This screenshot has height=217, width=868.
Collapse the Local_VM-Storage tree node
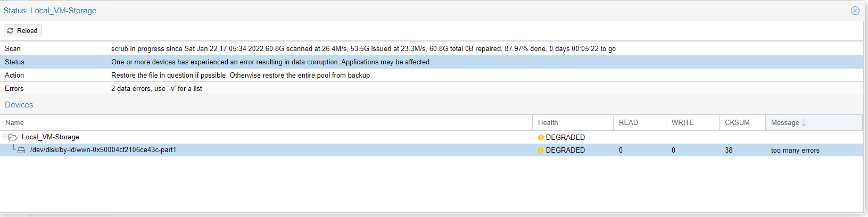click(x=5, y=137)
